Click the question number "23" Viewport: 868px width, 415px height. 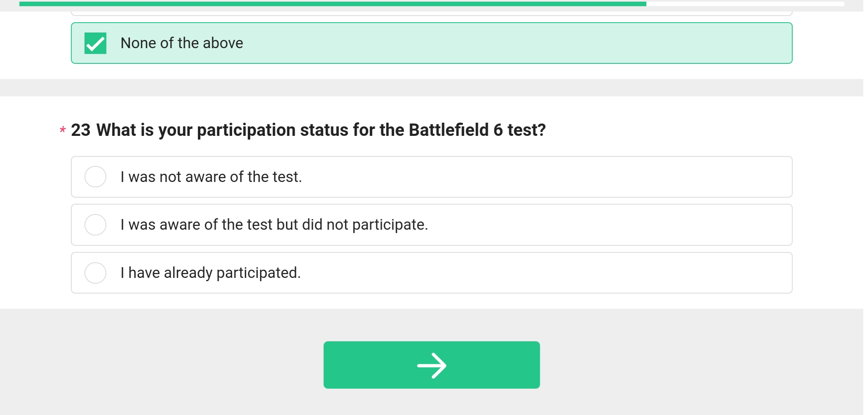[x=81, y=130]
